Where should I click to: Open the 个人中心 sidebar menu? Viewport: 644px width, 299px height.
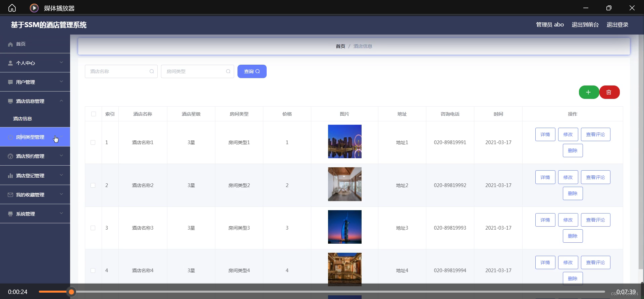(35, 63)
